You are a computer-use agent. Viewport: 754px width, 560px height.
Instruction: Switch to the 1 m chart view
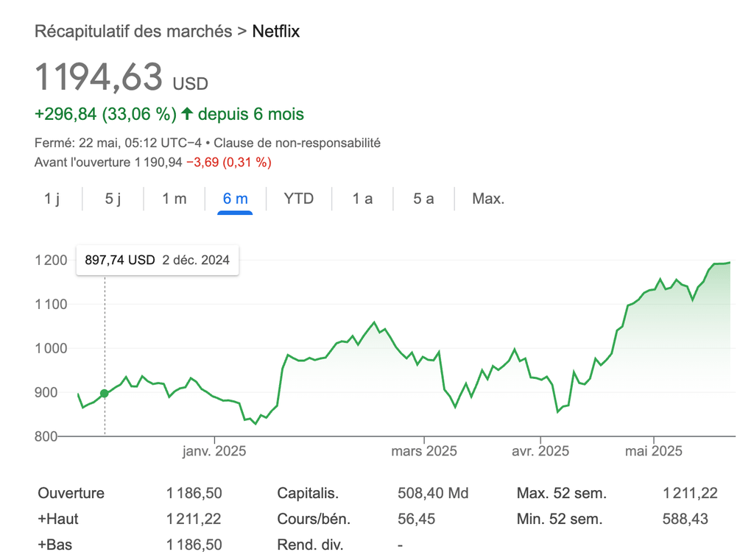click(174, 199)
